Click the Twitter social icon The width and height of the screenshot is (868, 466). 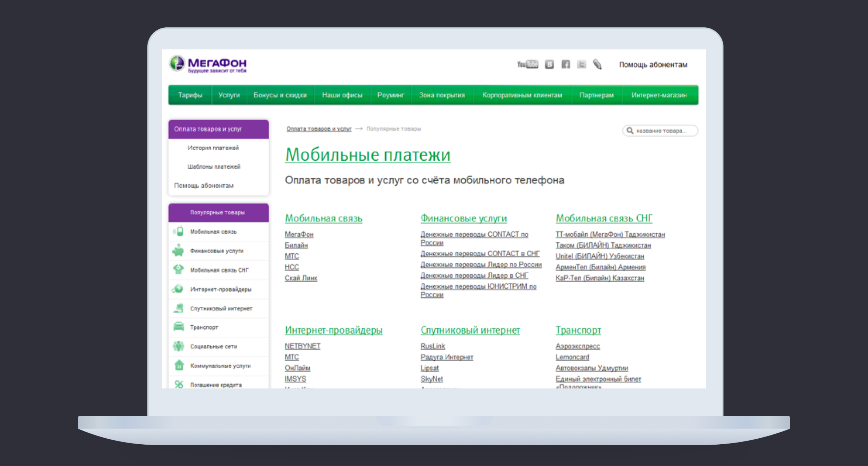[582, 64]
